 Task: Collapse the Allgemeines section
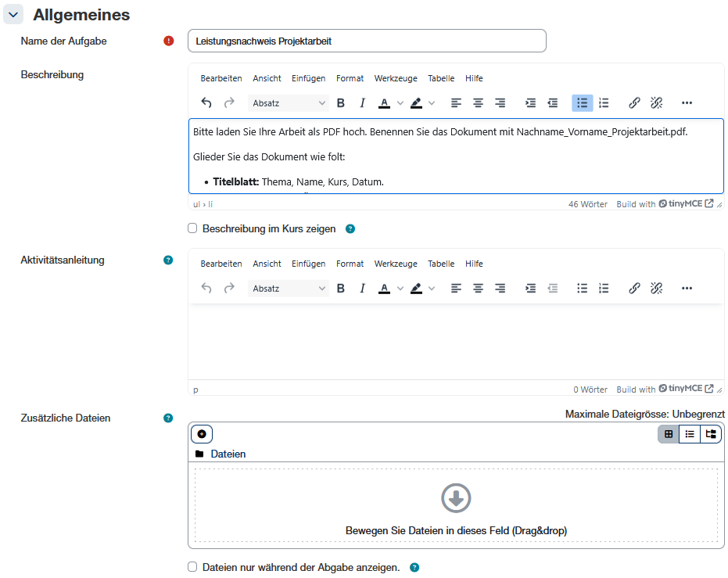pos(14,15)
